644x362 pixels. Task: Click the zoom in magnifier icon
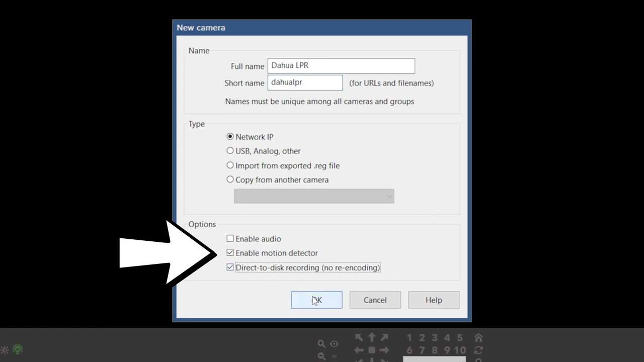tap(321, 344)
